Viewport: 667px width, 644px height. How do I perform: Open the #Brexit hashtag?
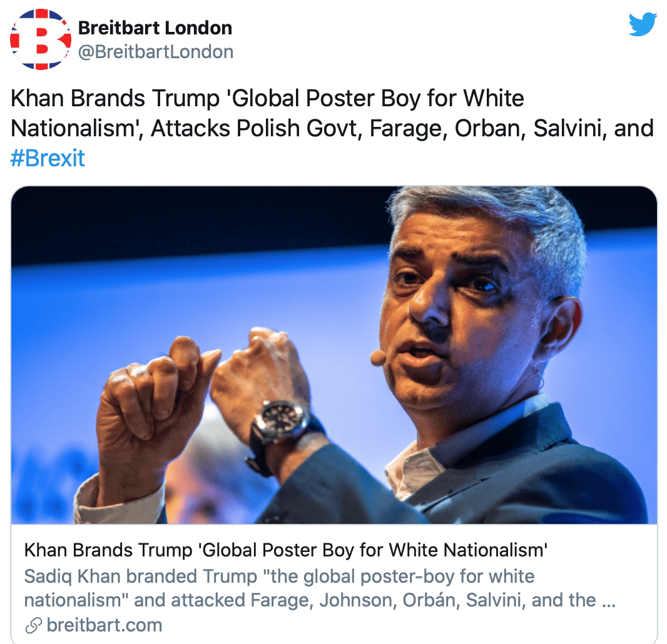click(48, 158)
